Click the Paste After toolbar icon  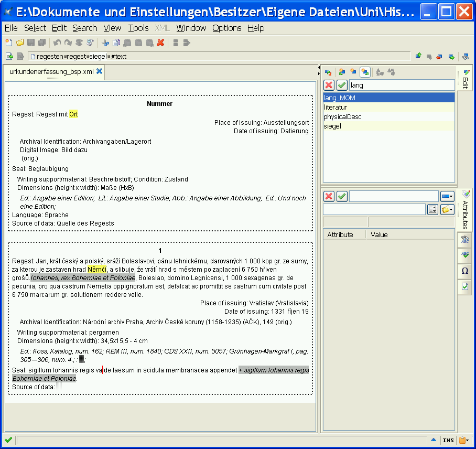pyautogui.click(x=149, y=43)
